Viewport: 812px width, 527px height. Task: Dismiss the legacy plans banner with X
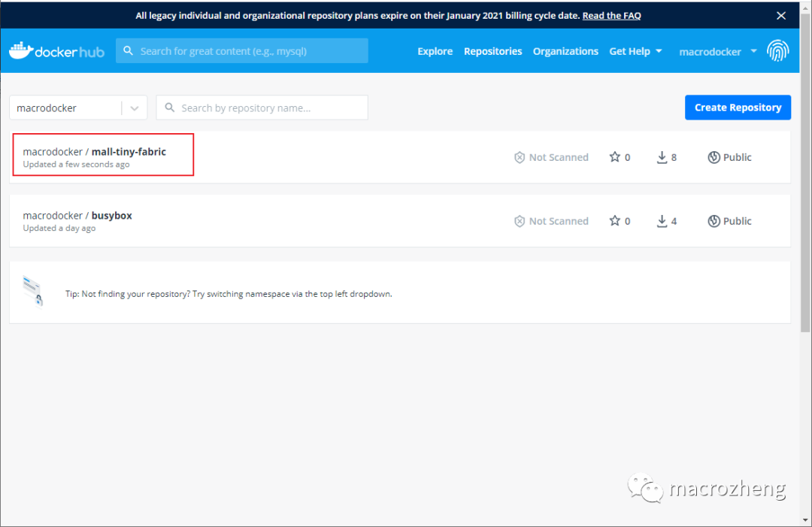(x=781, y=16)
